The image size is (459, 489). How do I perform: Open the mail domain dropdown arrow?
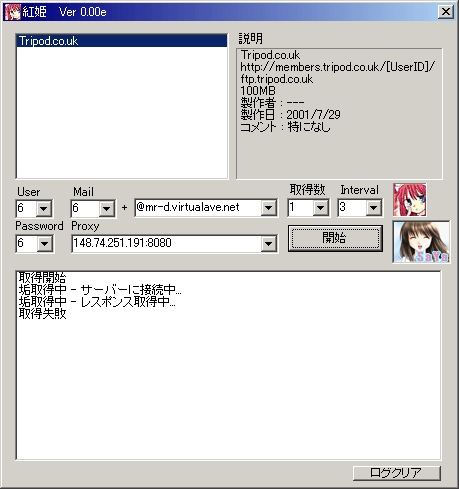click(269, 208)
